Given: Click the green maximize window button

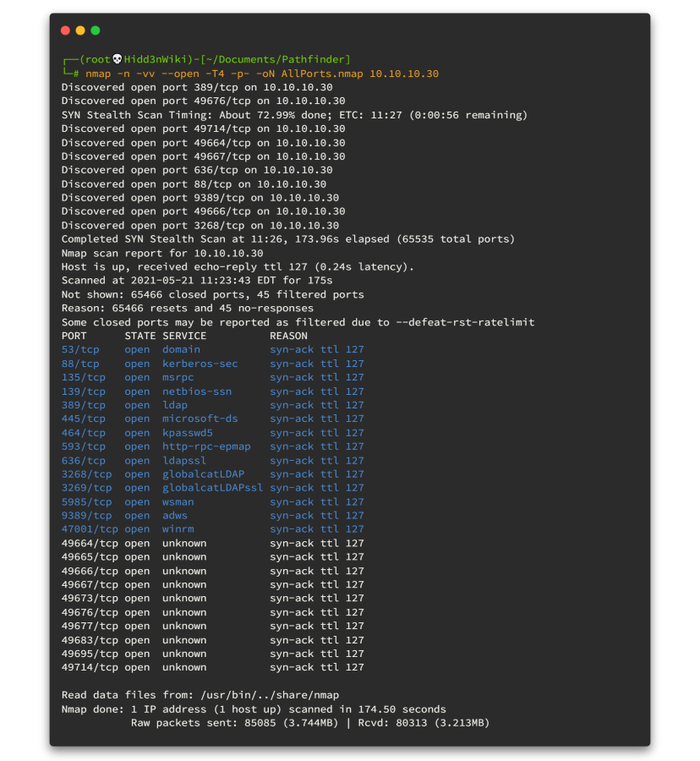Looking at the screenshot, I should tap(96, 30).
